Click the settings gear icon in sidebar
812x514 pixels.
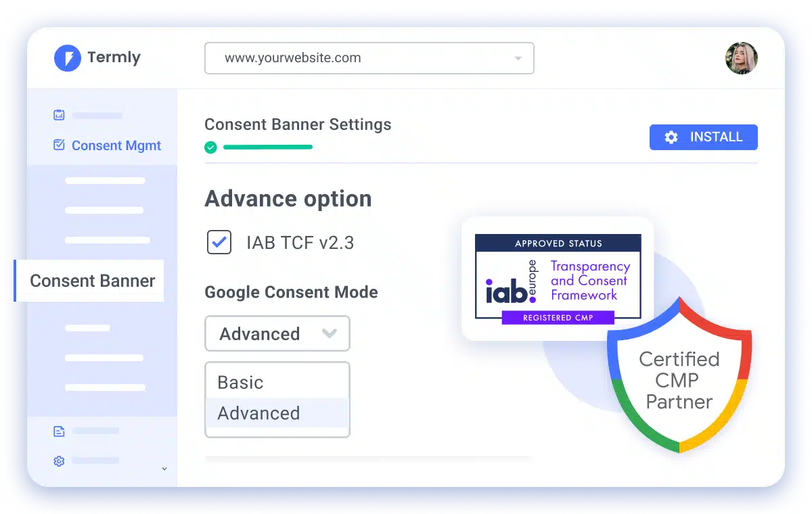click(59, 461)
